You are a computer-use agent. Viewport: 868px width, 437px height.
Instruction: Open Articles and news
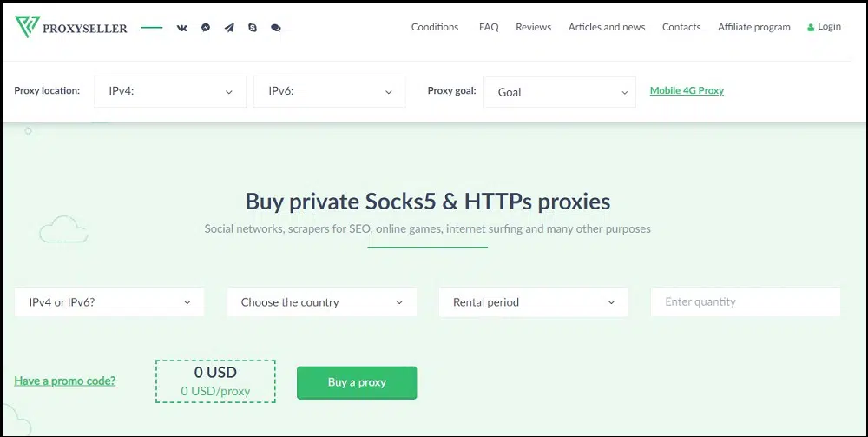click(x=607, y=27)
